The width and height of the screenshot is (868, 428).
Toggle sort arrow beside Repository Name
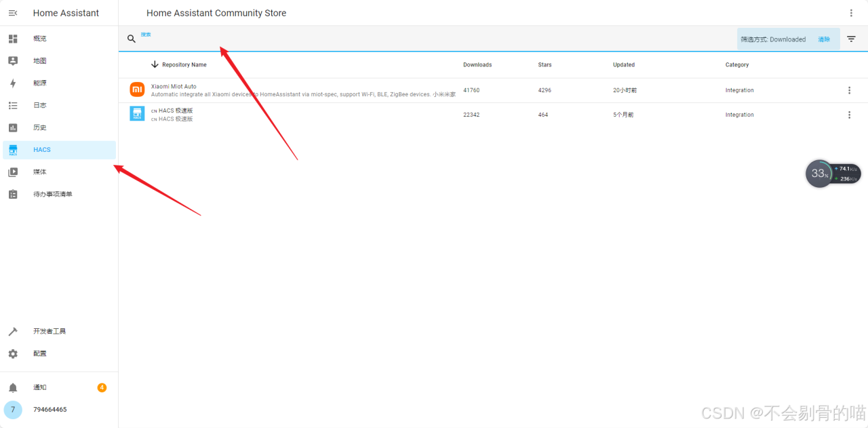coord(155,64)
